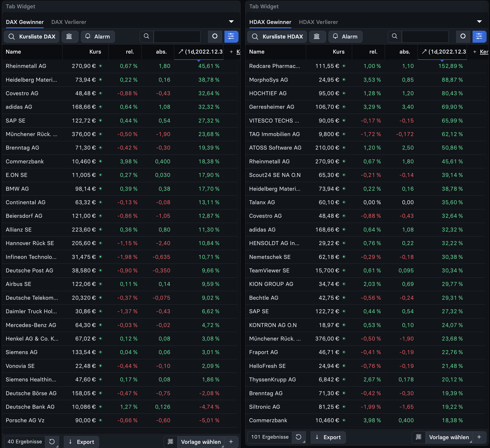Select HDAX Gewinner tab
490x448 pixels.
[270, 22]
